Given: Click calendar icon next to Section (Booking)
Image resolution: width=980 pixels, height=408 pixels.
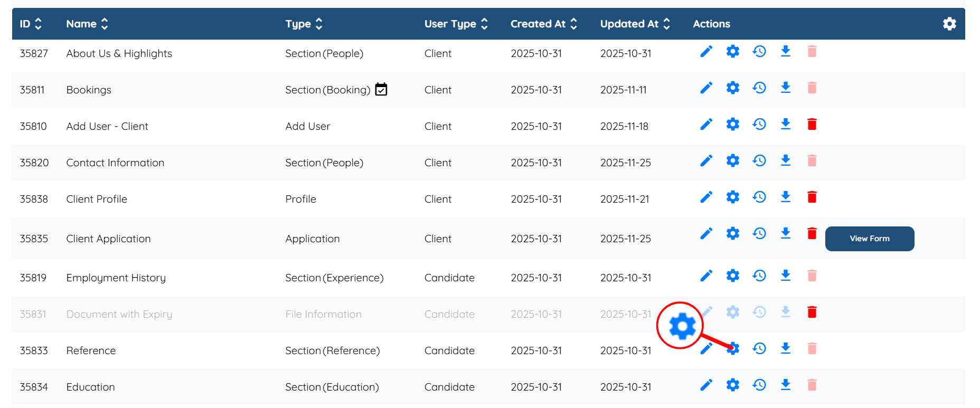Looking at the screenshot, I should [381, 90].
